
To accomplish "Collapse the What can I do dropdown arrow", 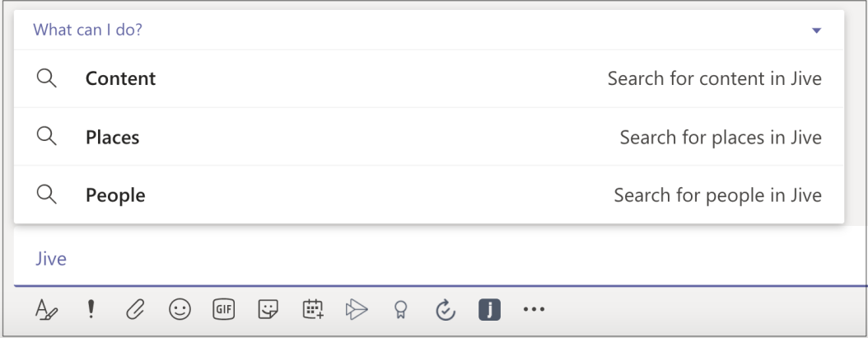I will point(816,31).
